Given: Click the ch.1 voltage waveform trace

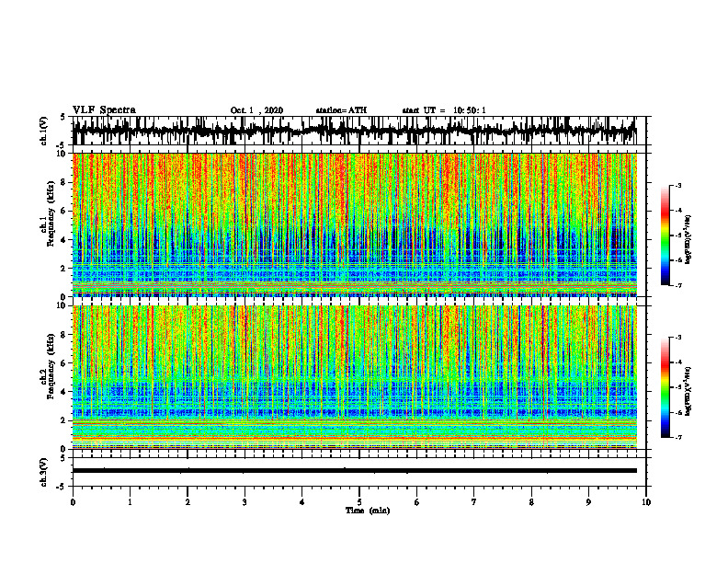Looking at the screenshot, I should click(355, 131).
